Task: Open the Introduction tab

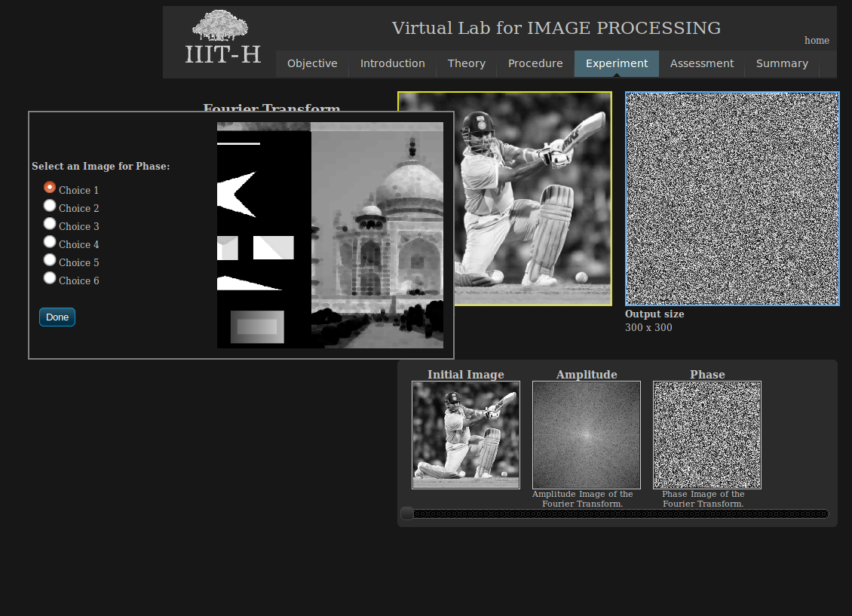Action: 392,63
